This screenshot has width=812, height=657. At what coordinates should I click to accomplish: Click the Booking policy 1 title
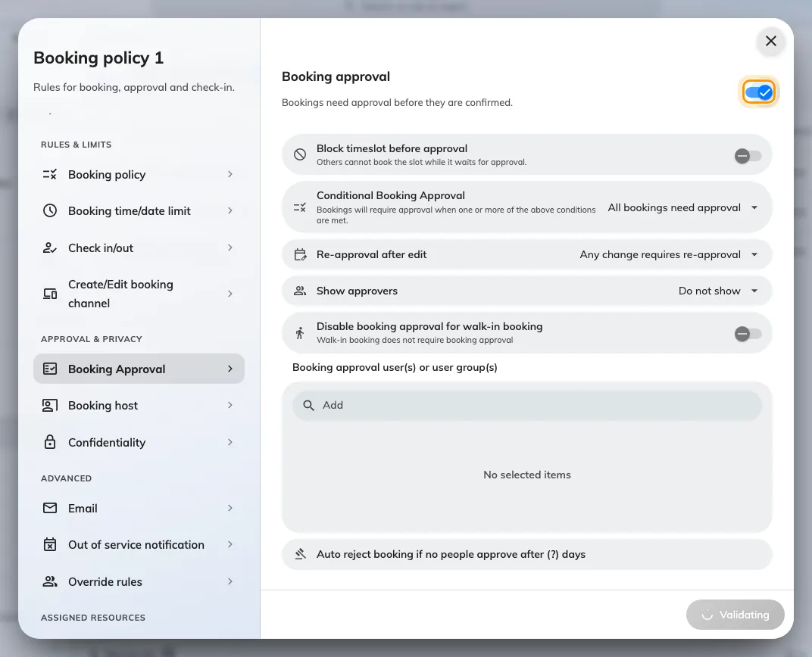click(x=98, y=58)
